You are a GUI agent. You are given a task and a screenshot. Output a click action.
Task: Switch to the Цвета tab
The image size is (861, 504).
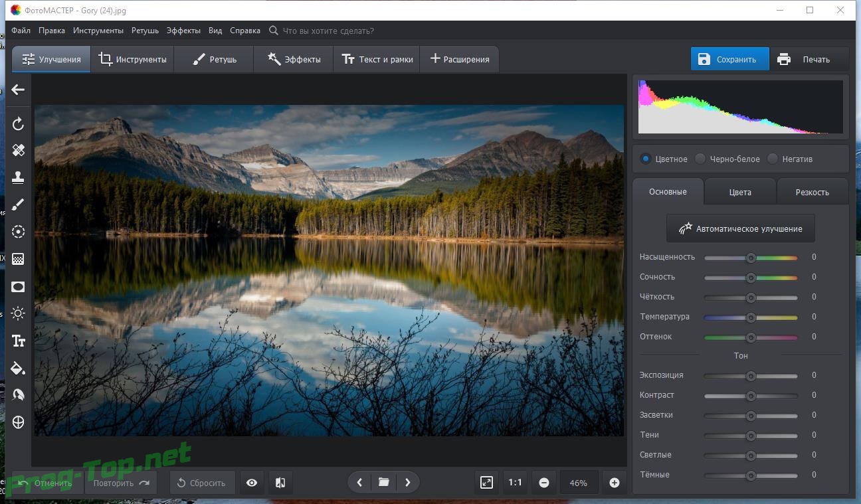[x=739, y=192]
